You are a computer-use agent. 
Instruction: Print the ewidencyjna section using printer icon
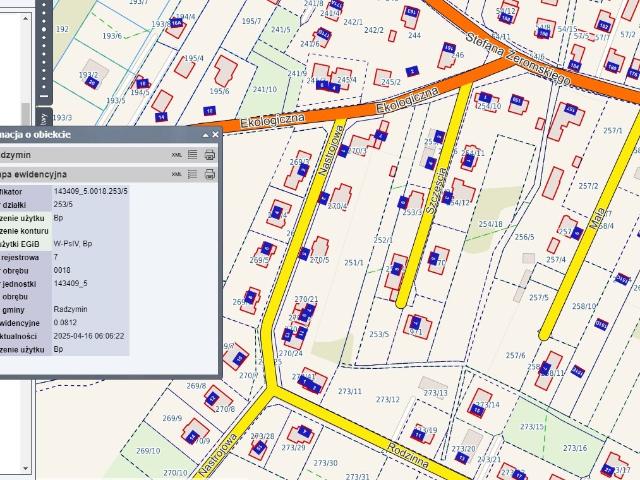pos(210,174)
